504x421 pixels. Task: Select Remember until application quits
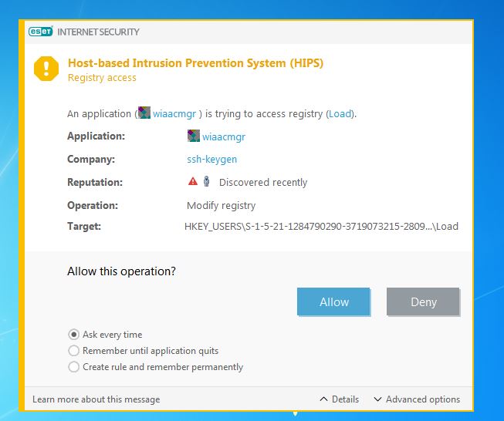(x=74, y=351)
